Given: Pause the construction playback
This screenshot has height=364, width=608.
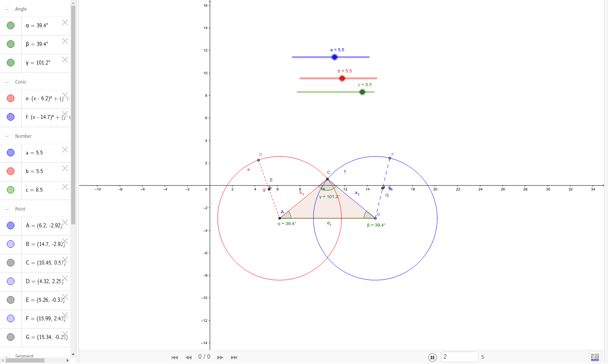Looking at the screenshot, I should tap(432, 358).
